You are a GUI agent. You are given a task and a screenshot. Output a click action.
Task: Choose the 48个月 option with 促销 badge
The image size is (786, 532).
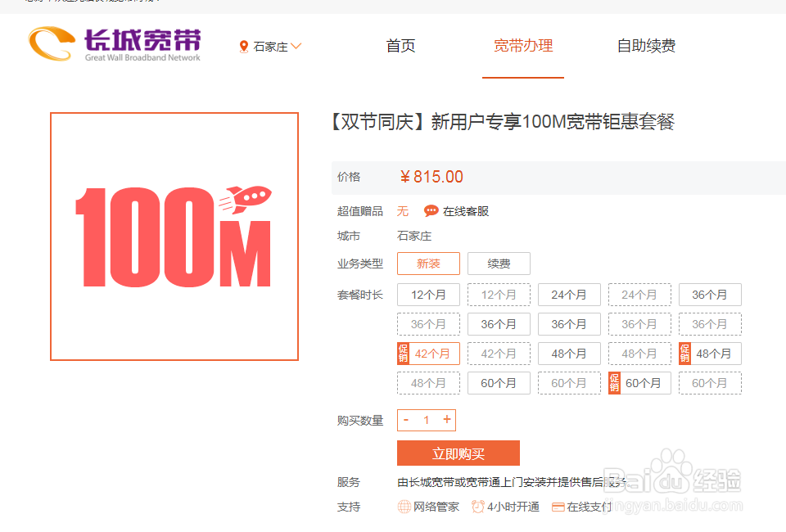(710, 354)
